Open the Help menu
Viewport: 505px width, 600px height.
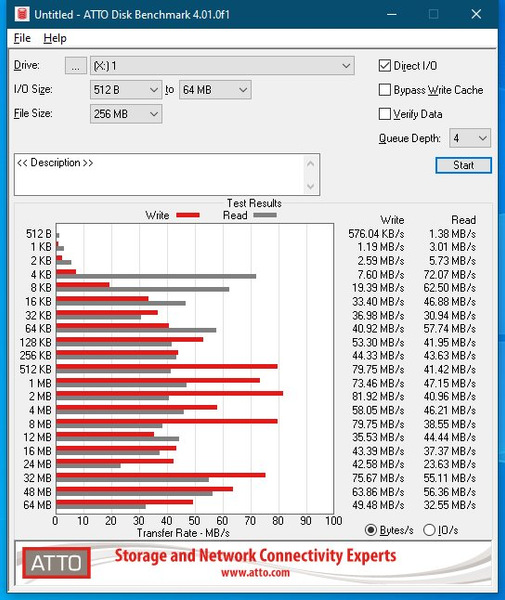pos(55,38)
